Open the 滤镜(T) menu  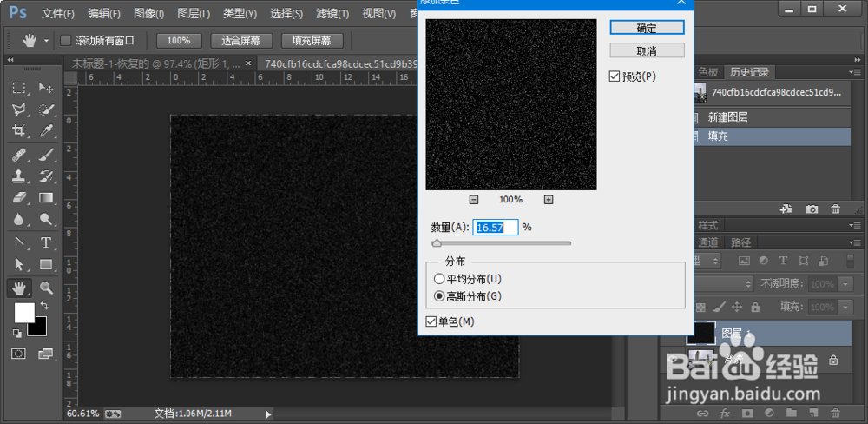(x=332, y=14)
